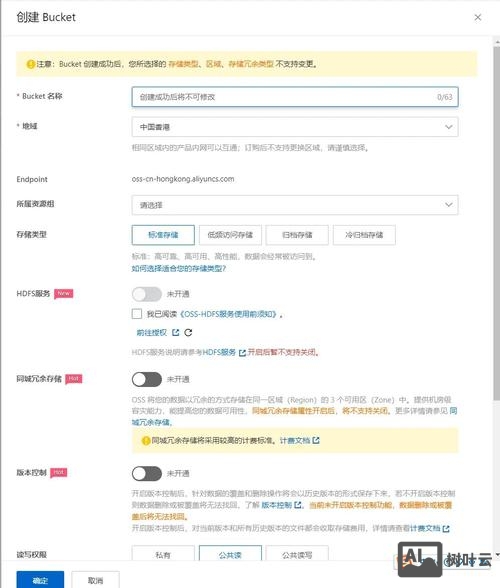This screenshot has width=500, height=588.
Task: Click external-link icon next to 前往授权
Action: (x=176, y=332)
